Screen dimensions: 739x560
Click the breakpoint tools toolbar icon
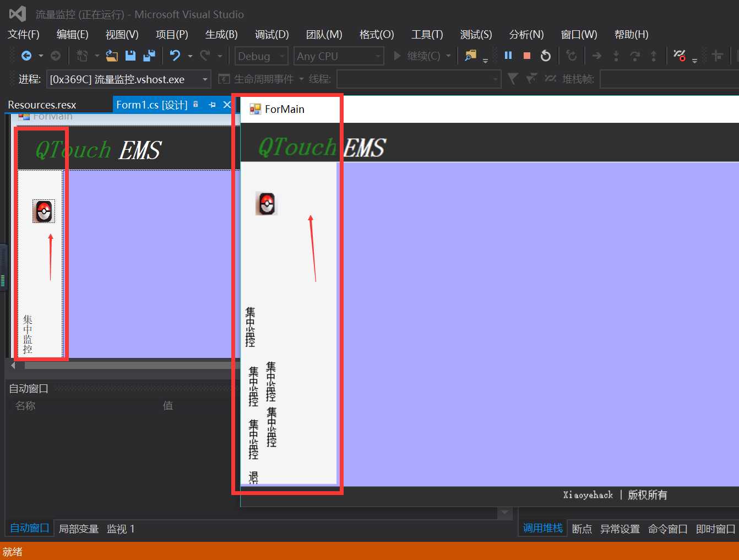point(680,56)
